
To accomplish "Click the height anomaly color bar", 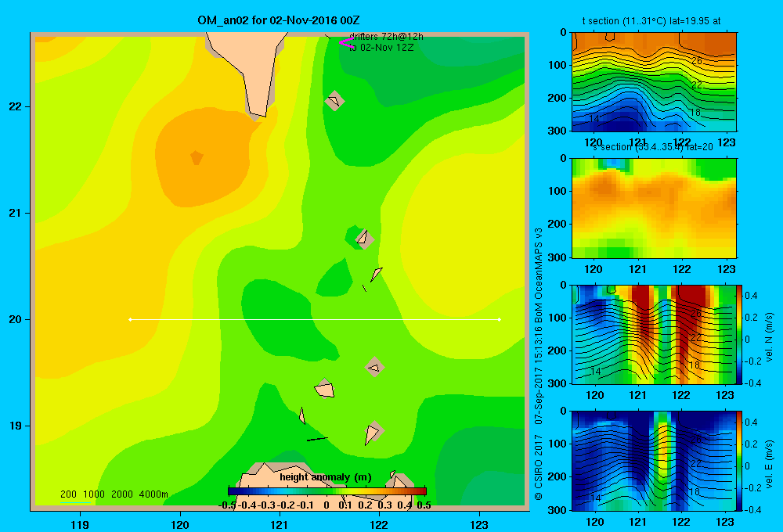I will pos(327,491).
